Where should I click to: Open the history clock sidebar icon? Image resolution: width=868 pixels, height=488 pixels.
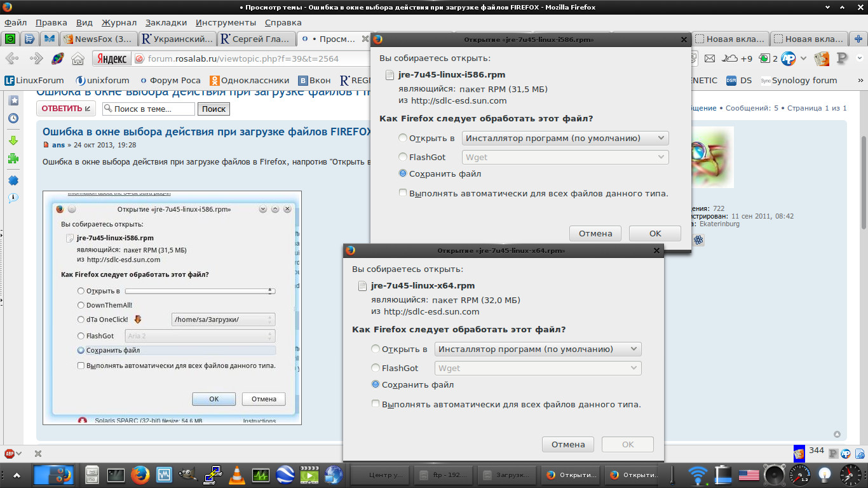13,119
